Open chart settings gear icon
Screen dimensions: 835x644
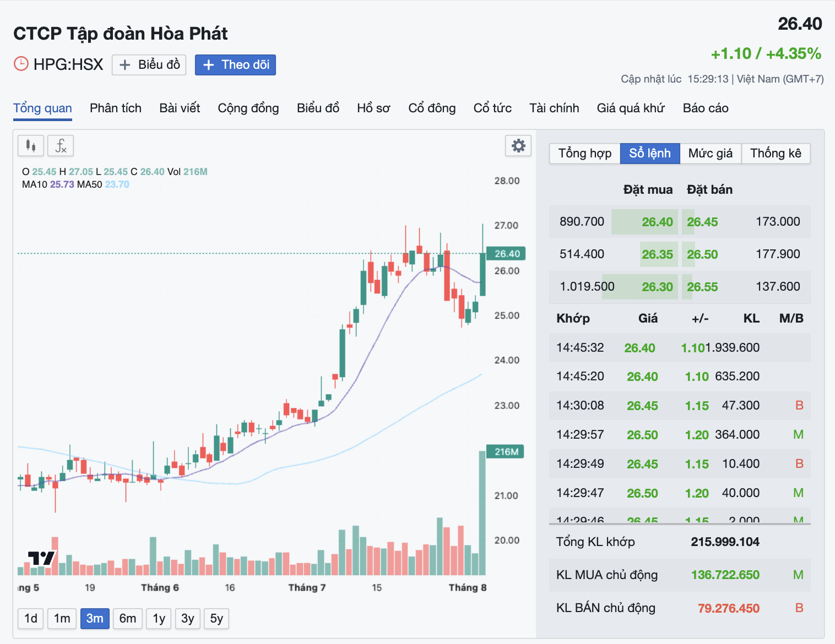[x=518, y=146]
